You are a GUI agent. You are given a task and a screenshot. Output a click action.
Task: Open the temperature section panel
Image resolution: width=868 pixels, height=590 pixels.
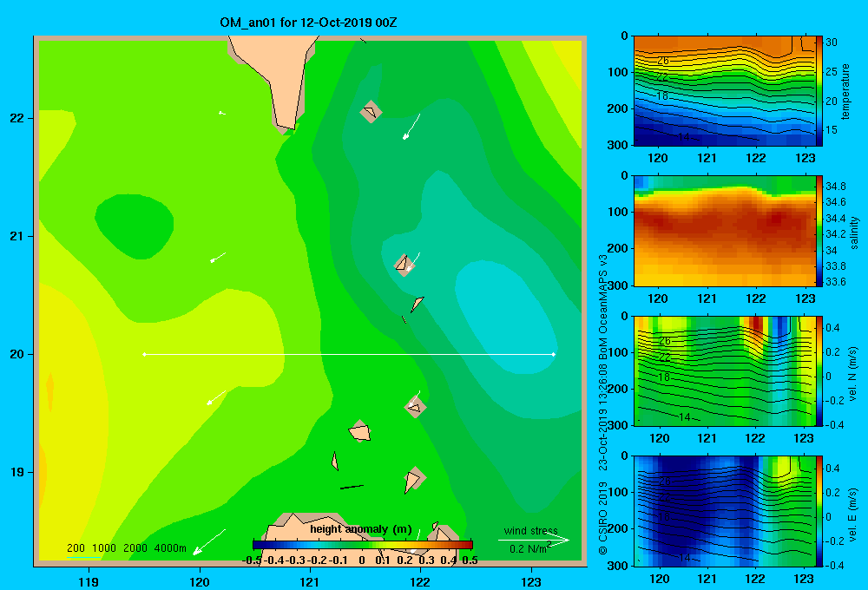coord(725,91)
